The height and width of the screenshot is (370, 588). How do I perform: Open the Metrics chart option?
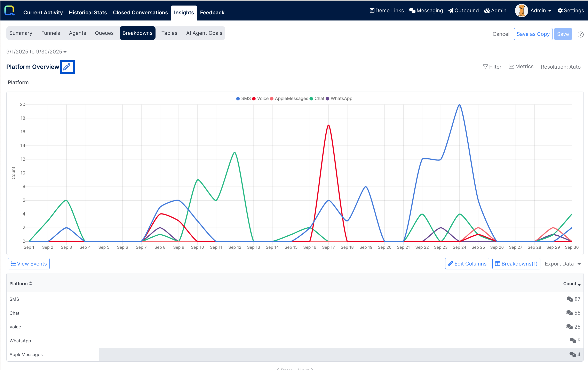click(x=521, y=66)
